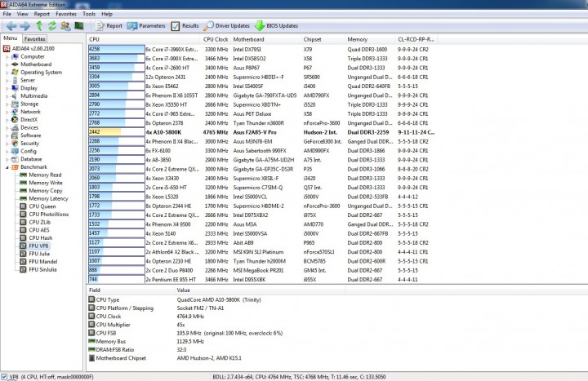The height and width of the screenshot is (381, 588).
Task: Open benchmark Parameters
Action: (146, 26)
